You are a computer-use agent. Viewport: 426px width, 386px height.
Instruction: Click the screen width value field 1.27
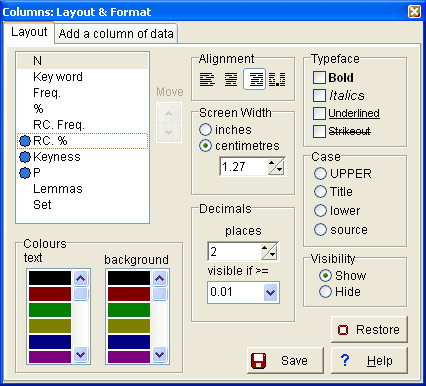[244, 167]
